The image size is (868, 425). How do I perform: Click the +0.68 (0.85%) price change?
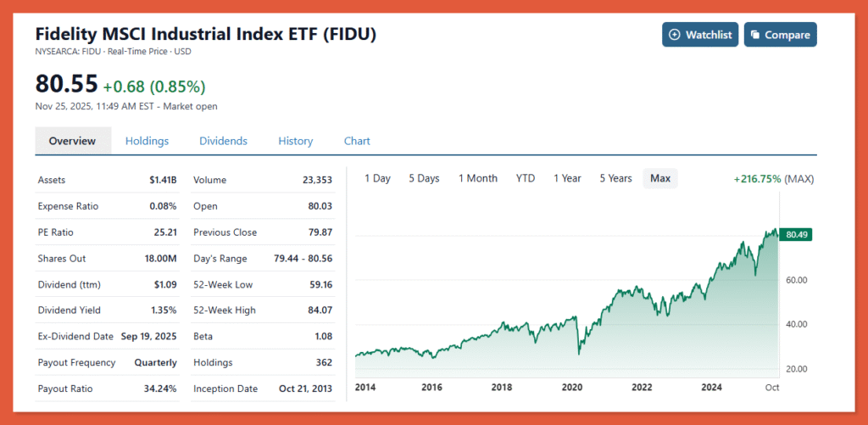(154, 87)
